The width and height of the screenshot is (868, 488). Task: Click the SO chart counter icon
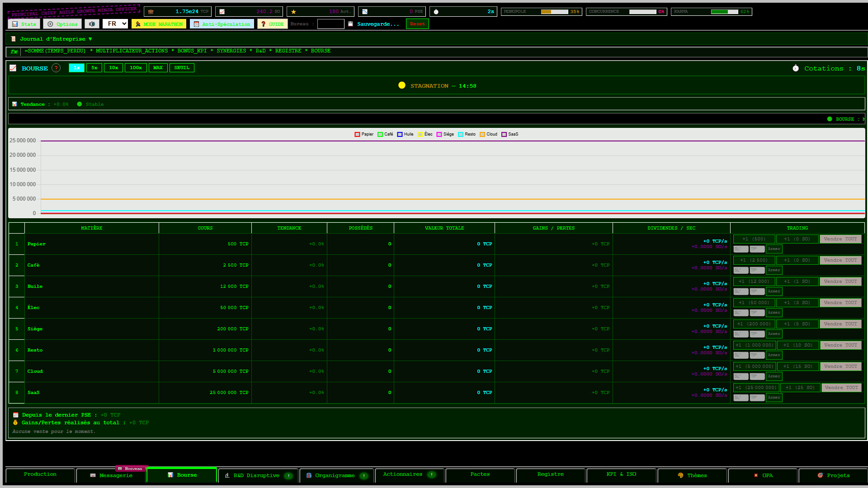point(222,12)
